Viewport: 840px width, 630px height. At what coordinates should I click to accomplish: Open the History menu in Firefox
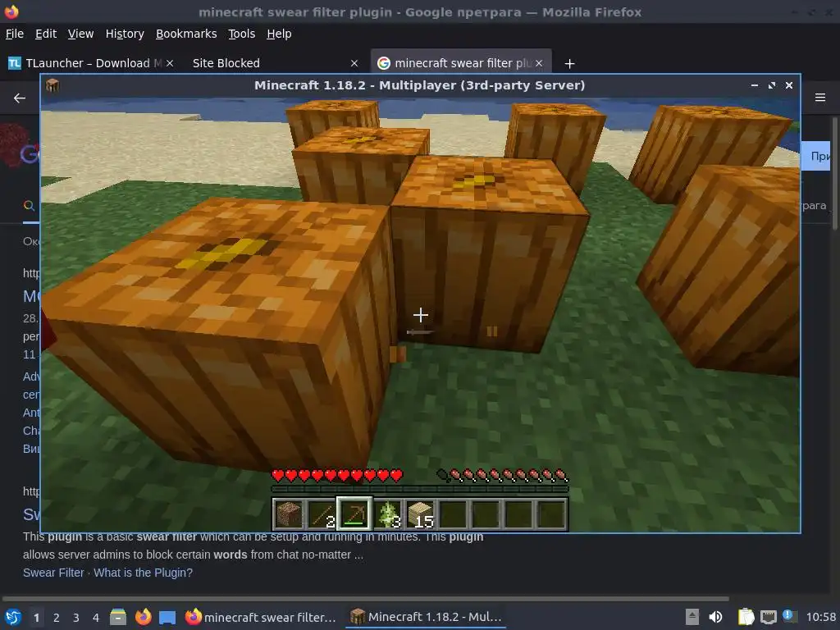pyautogui.click(x=125, y=34)
